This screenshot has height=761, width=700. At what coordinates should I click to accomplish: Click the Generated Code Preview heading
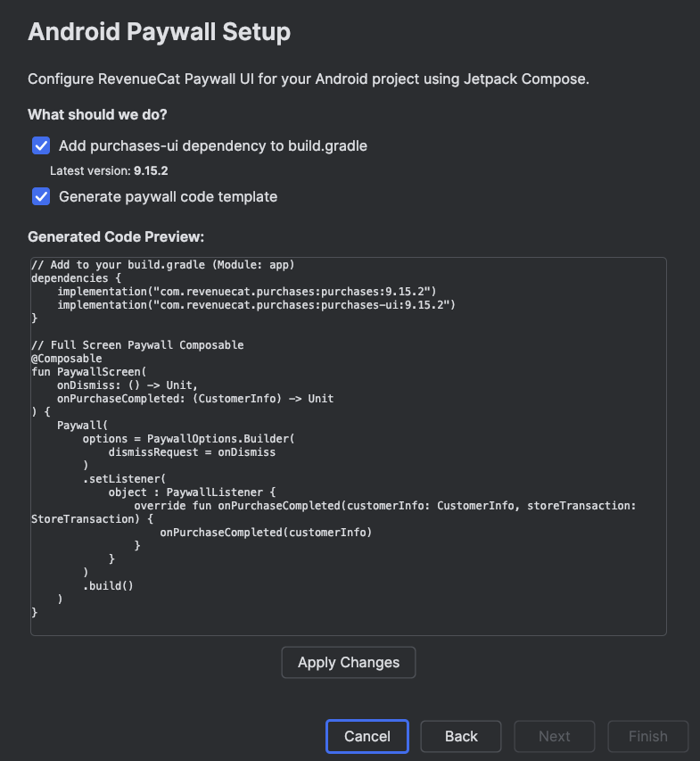pos(116,237)
